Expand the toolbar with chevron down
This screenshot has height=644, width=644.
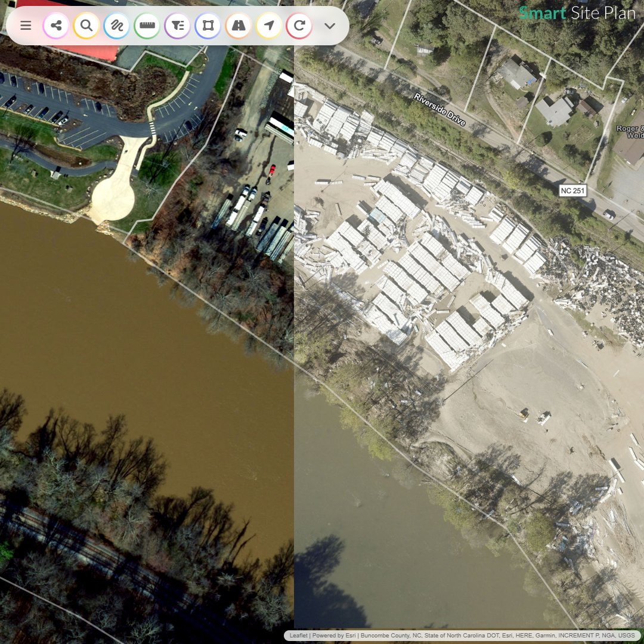pyautogui.click(x=329, y=26)
